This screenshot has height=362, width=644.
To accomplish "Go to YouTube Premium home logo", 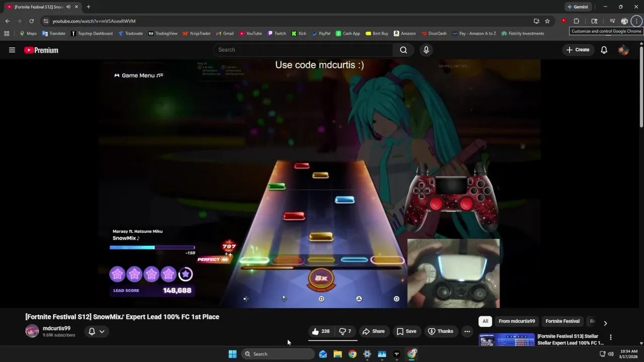I will [x=41, y=50].
